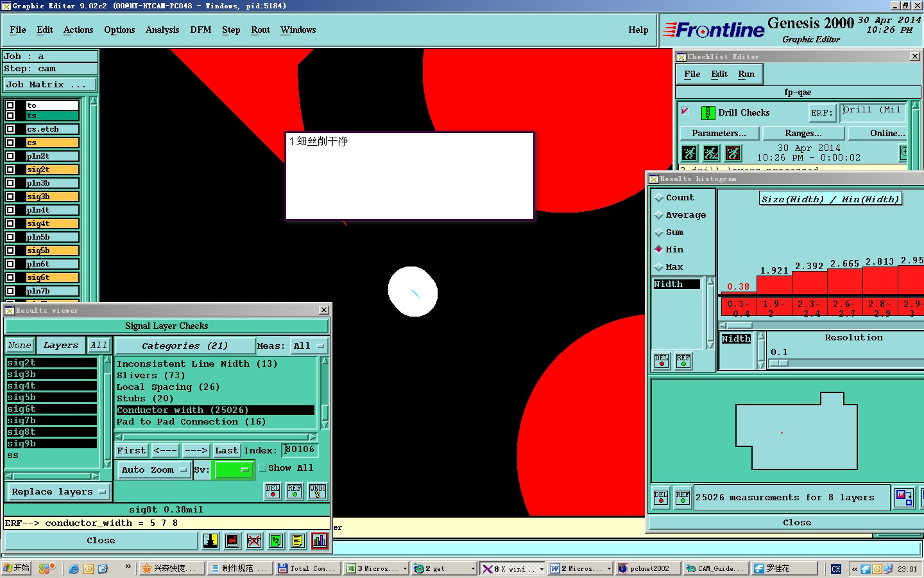The image size is (924, 578).
Task: Open Replace layers dropdown
Action: click(x=58, y=492)
